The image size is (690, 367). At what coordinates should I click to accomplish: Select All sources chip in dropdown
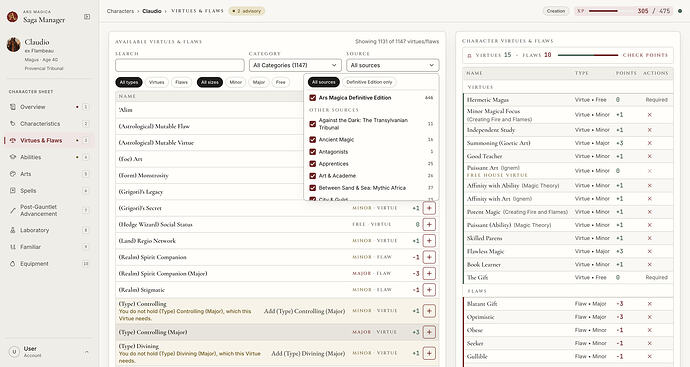pos(324,82)
